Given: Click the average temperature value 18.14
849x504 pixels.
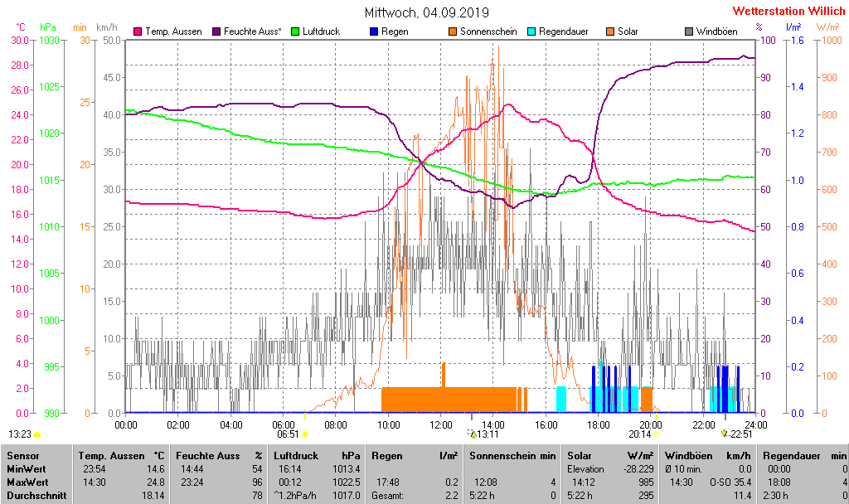Looking at the screenshot, I should 153,495.
